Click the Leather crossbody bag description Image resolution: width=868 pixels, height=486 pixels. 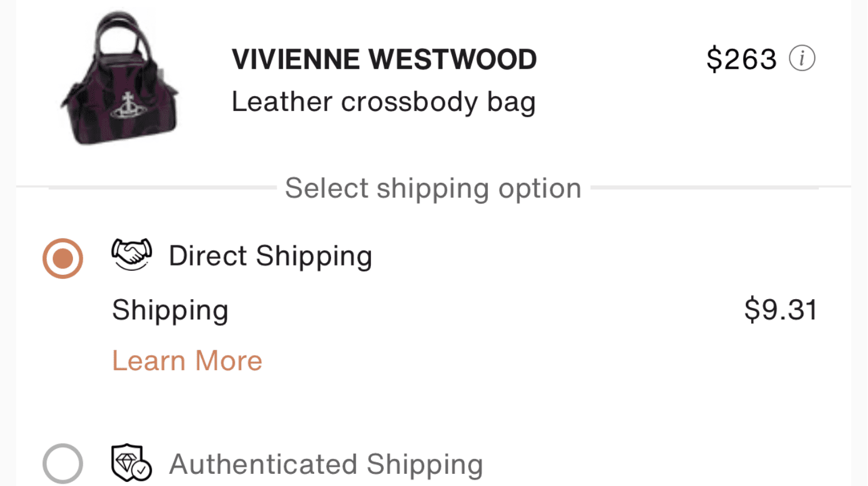(x=384, y=102)
